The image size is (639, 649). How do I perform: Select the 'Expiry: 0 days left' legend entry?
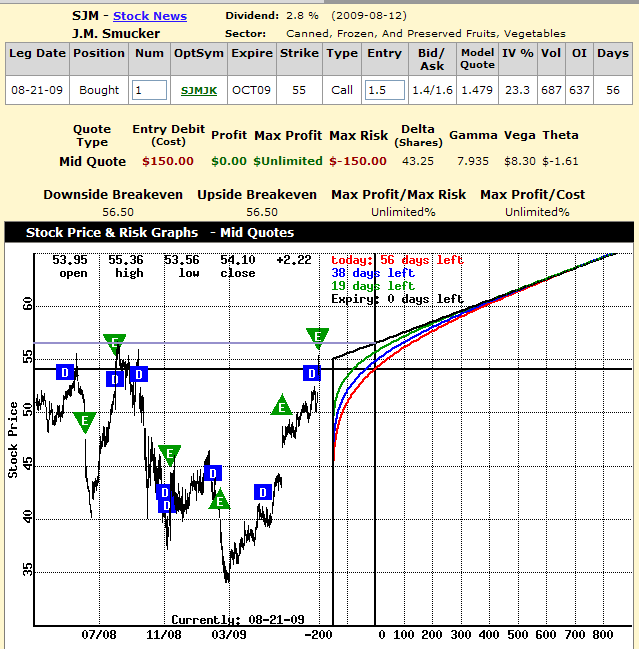pyautogui.click(x=397, y=299)
